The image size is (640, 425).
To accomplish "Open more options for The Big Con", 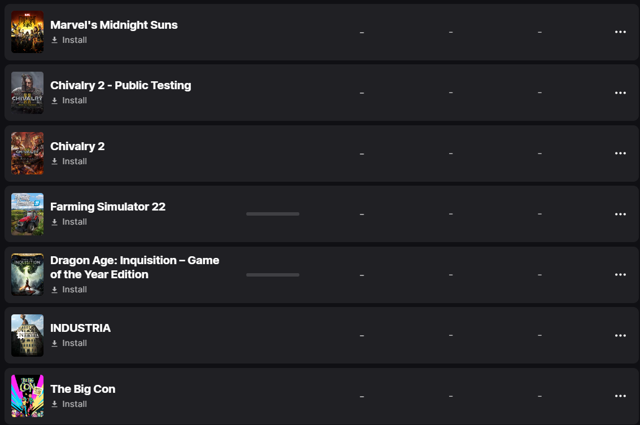I will pyautogui.click(x=620, y=396).
